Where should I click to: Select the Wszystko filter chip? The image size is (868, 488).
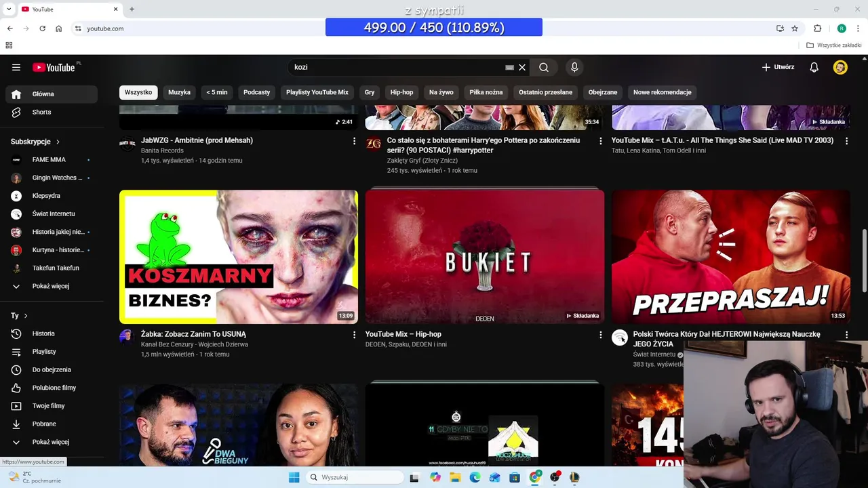[138, 92]
